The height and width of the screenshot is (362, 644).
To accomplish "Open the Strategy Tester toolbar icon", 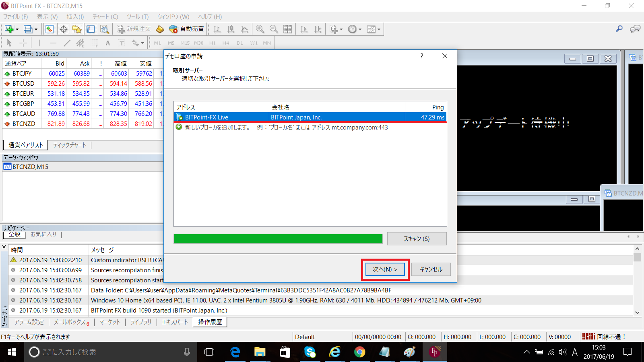I will [105, 29].
